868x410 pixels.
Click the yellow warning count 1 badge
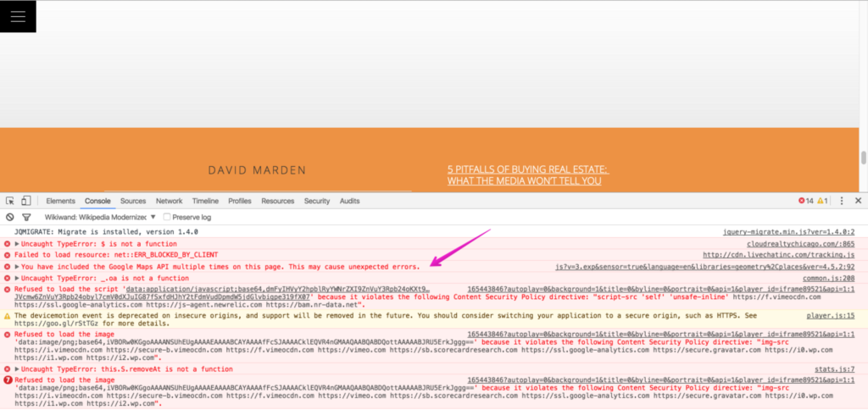click(822, 201)
